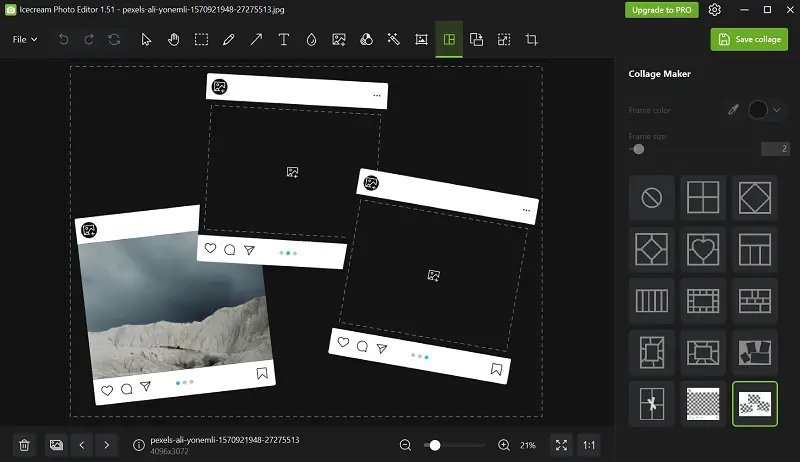Choose the Text tool in the toolbar

[284, 40]
